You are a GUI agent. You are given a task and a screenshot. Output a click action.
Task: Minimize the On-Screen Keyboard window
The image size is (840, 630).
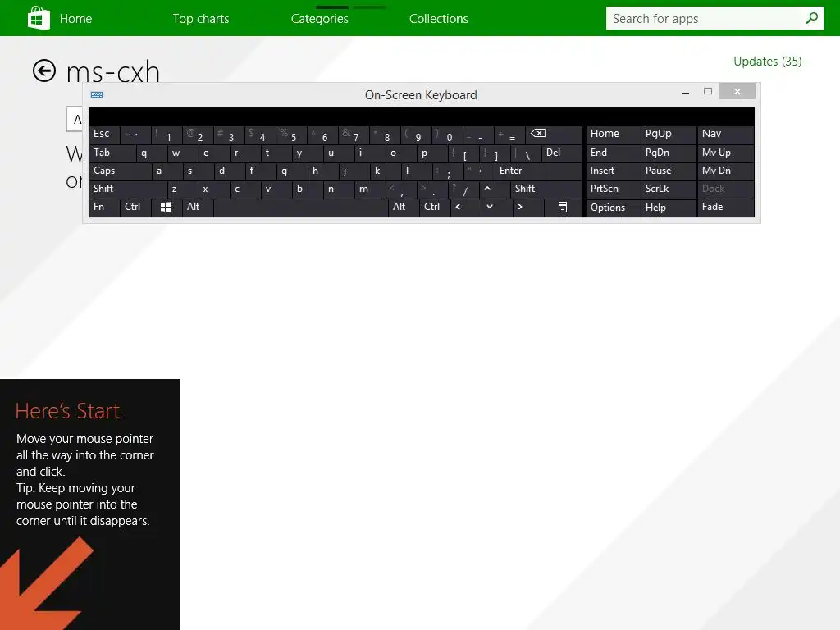point(685,92)
